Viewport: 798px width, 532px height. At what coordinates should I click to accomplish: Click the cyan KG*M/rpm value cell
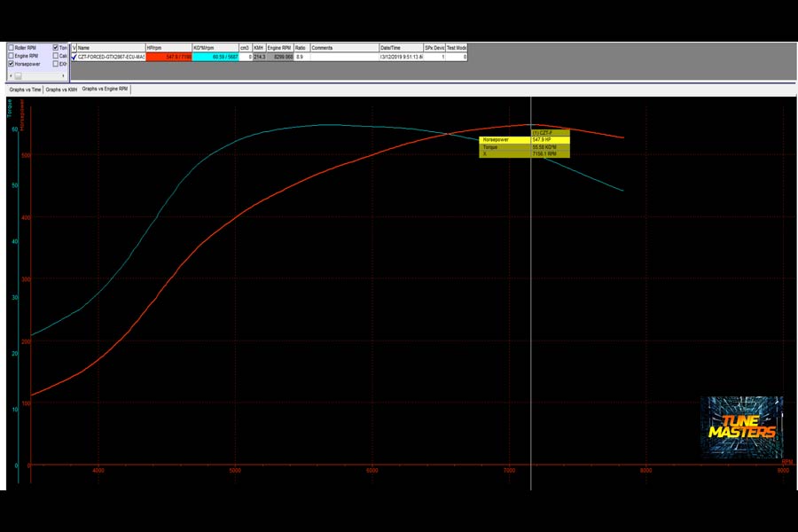[x=214, y=57]
